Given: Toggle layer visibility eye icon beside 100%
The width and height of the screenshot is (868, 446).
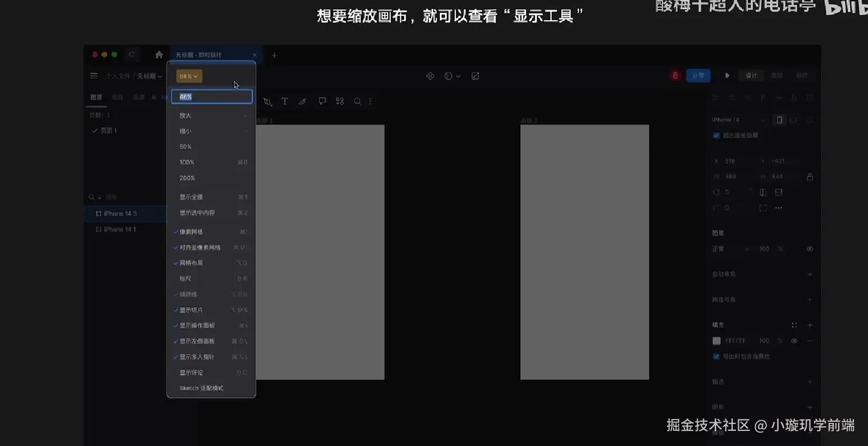Looking at the screenshot, I should point(810,249).
